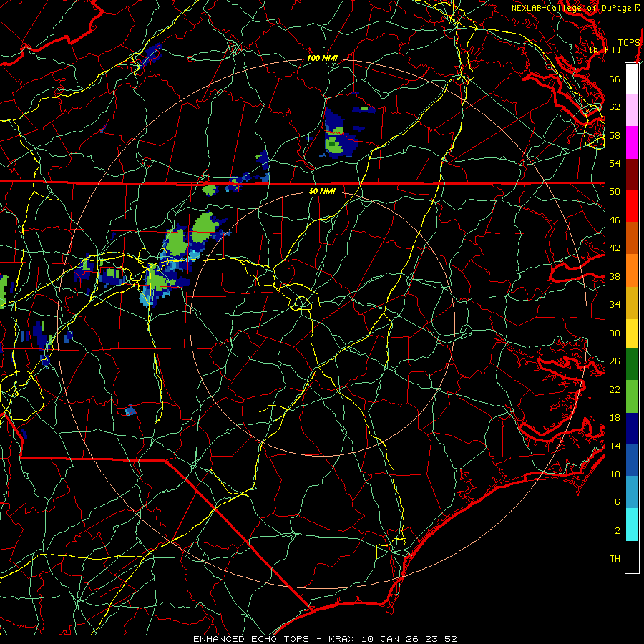Click the '100 NMI' range ring label

pos(322,59)
